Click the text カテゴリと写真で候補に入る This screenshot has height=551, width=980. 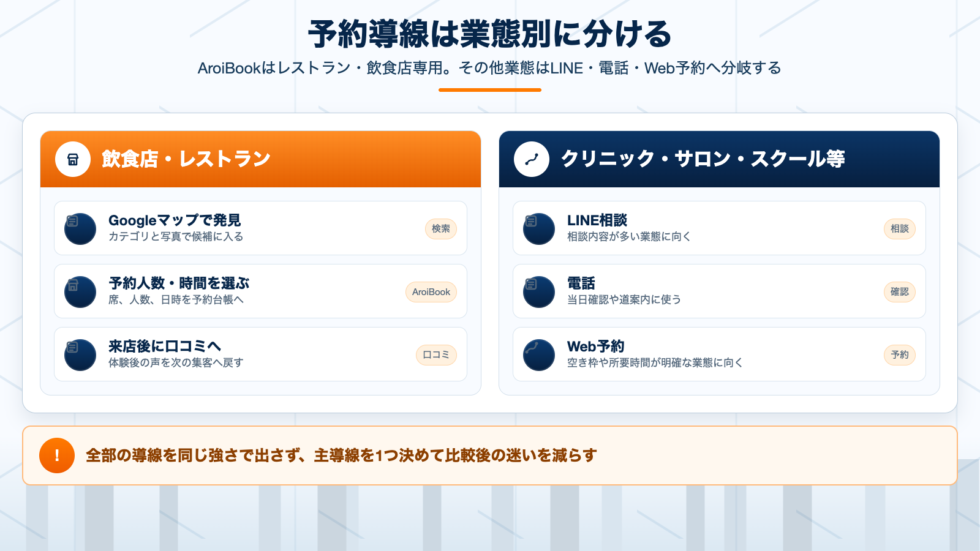(x=176, y=236)
